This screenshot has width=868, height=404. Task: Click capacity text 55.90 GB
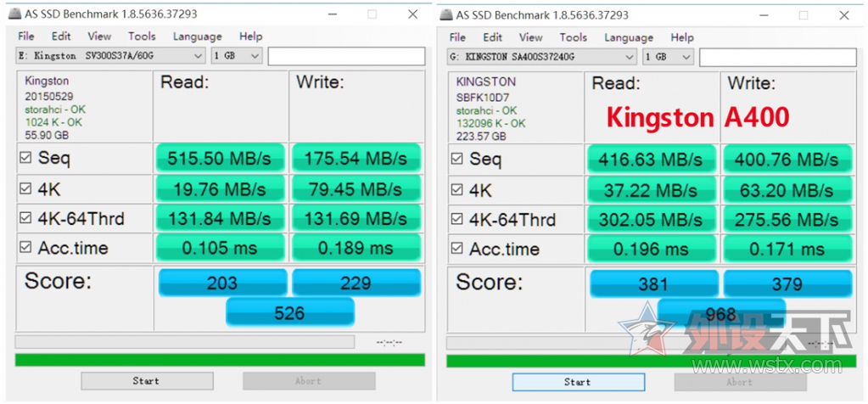[47, 135]
